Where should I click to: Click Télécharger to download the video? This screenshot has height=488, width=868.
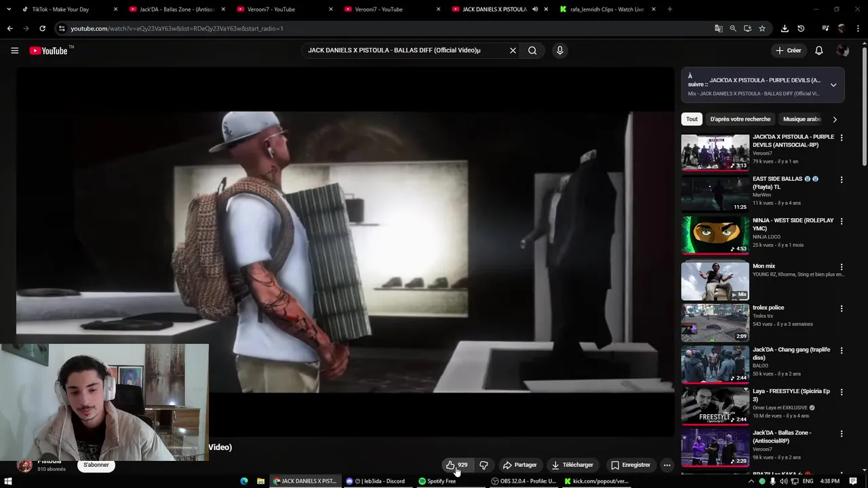tap(572, 465)
